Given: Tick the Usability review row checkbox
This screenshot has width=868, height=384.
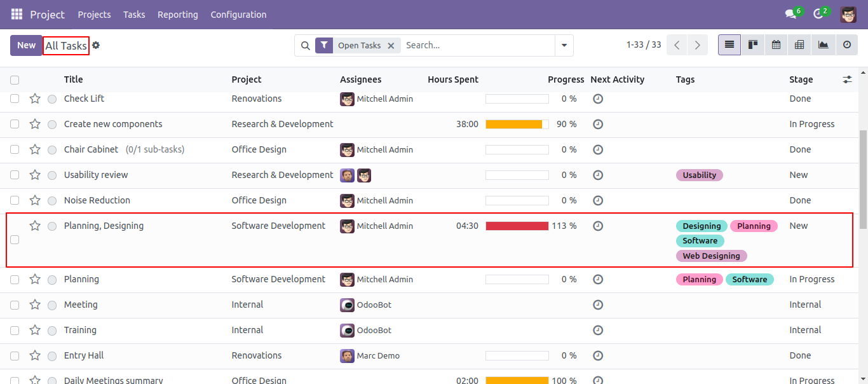Looking at the screenshot, I should click(x=15, y=175).
